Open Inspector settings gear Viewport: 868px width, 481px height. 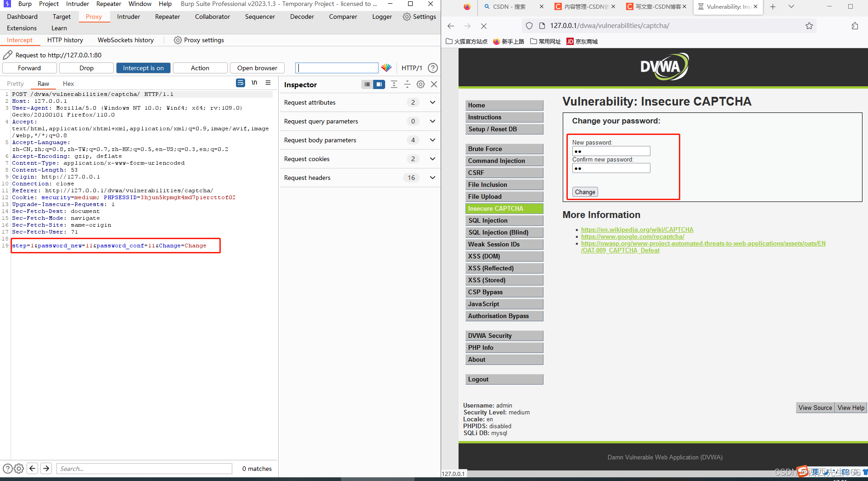click(x=420, y=84)
